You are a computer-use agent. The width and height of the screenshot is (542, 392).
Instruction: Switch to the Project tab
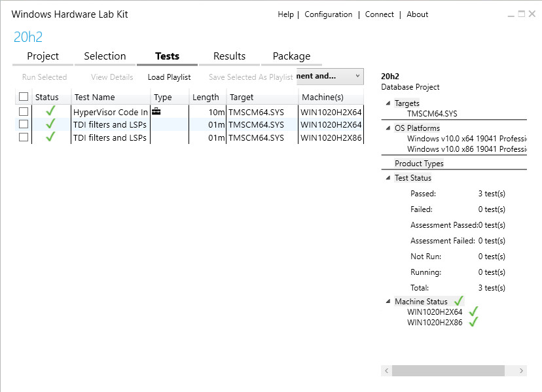(43, 56)
